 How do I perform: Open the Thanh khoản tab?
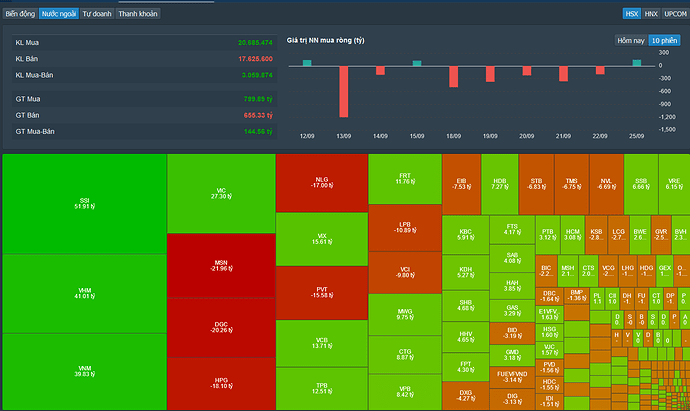[138, 14]
